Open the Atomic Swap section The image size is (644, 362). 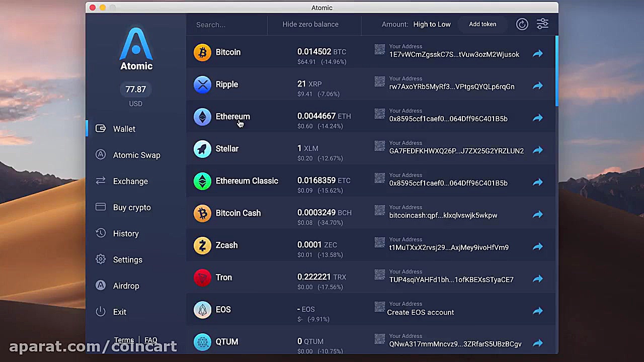click(x=136, y=155)
